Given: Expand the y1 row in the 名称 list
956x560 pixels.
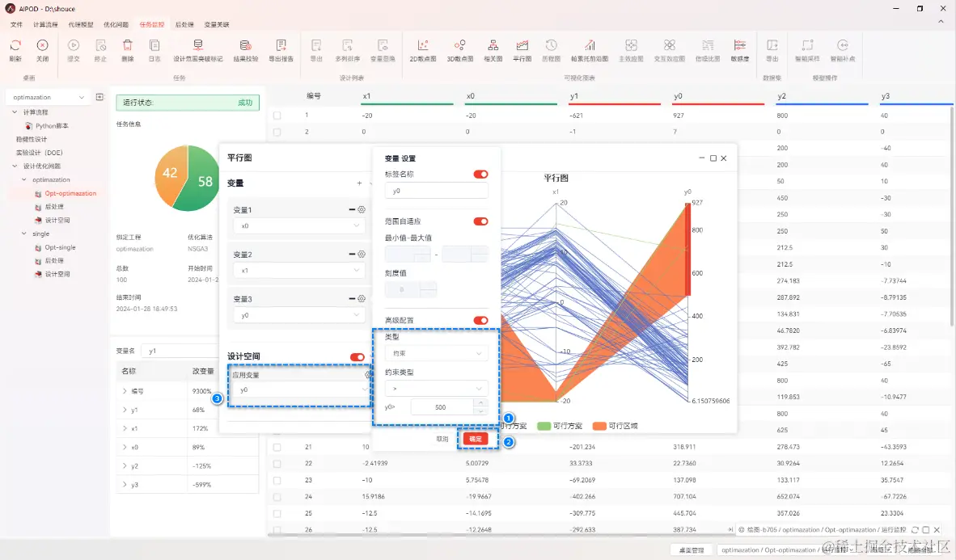Looking at the screenshot, I should [125, 410].
